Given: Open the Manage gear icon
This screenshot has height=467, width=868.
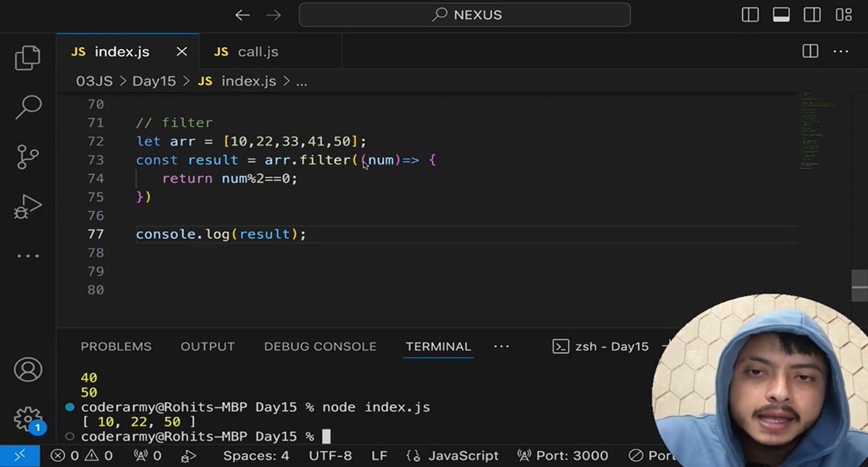Looking at the screenshot, I should pos(27,419).
